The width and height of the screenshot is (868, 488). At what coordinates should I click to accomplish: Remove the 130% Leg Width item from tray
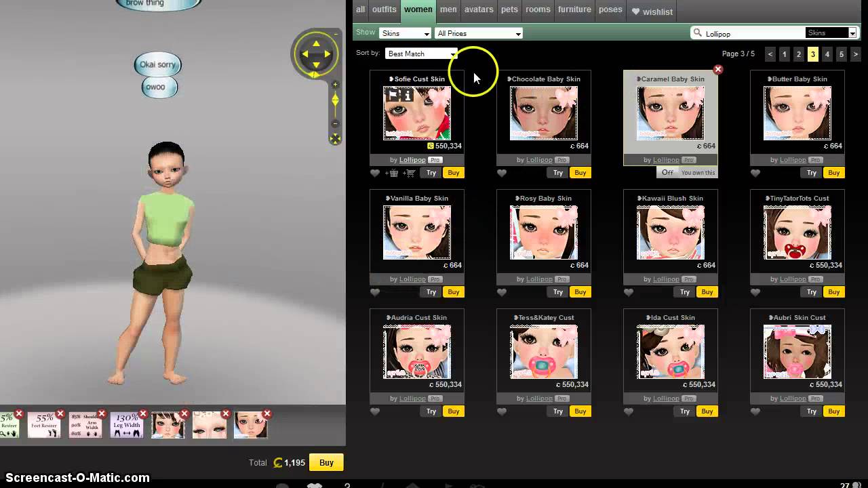point(143,413)
